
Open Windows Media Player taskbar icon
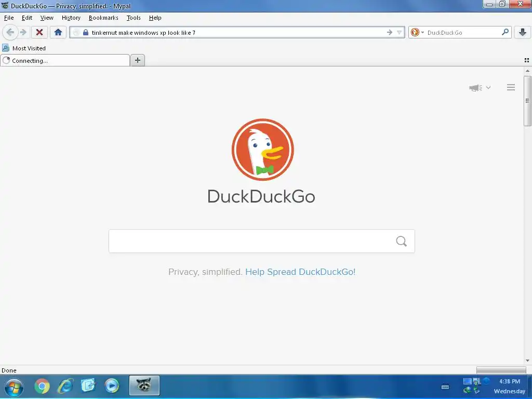112,386
